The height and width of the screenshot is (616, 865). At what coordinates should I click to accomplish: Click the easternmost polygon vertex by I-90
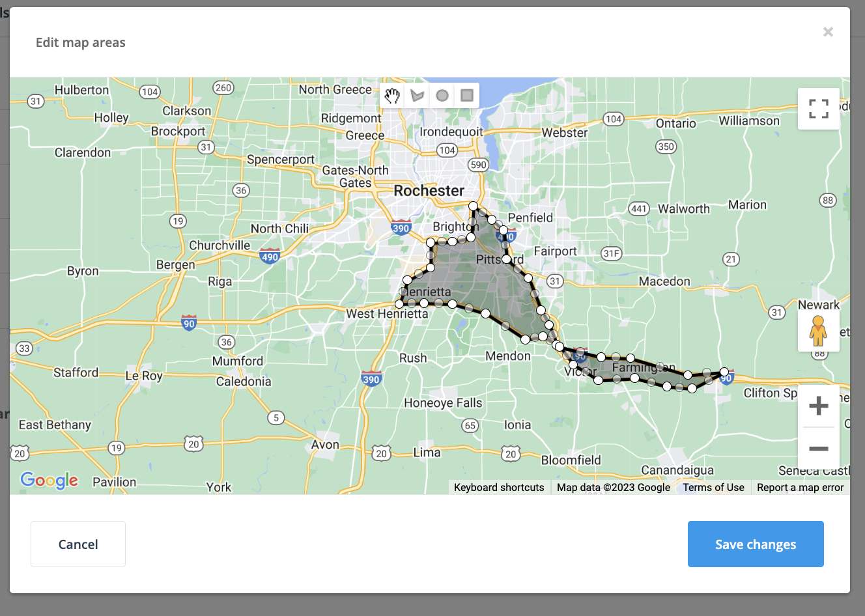point(724,372)
